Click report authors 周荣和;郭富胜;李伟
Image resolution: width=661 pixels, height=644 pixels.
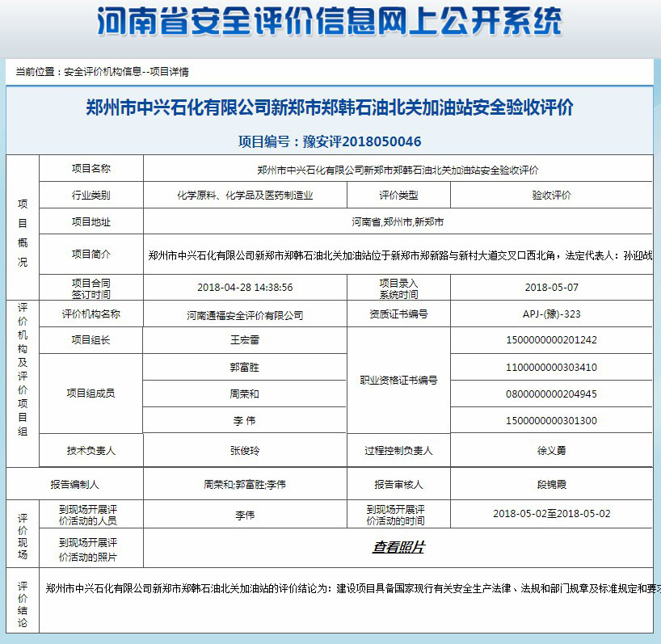(245, 484)
